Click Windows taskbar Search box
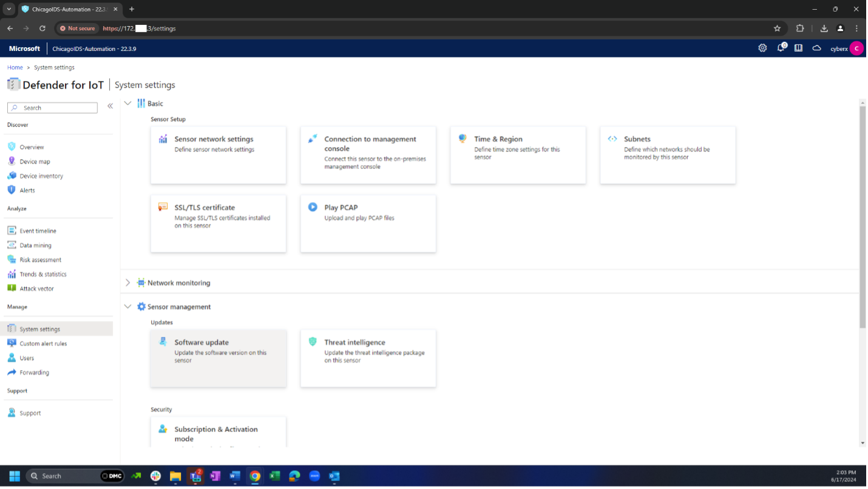868x489 pixels. click(75, 476)
